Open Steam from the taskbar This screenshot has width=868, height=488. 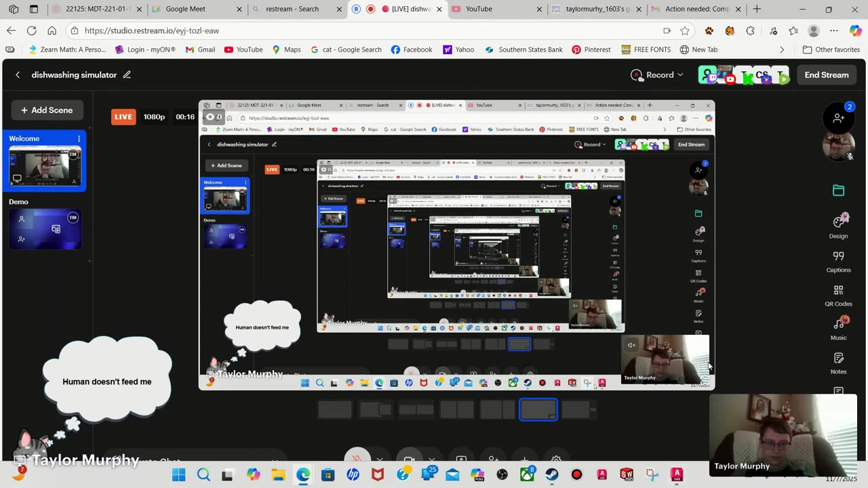point(551,474)
